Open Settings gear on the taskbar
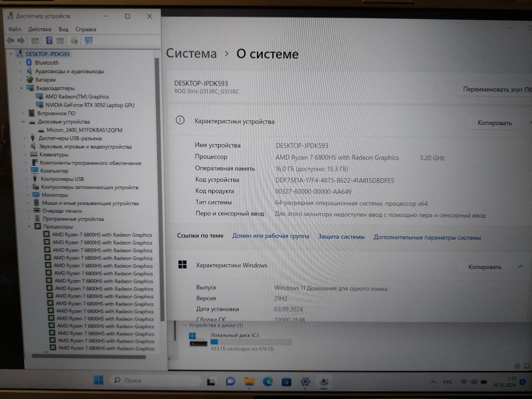 click(x=305, y=382)
